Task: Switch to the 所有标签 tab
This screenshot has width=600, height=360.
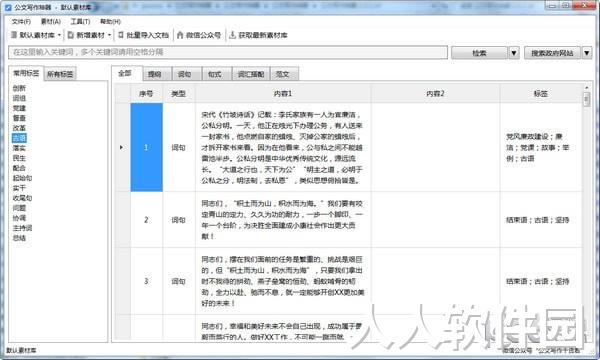Action: pos(60,74)
